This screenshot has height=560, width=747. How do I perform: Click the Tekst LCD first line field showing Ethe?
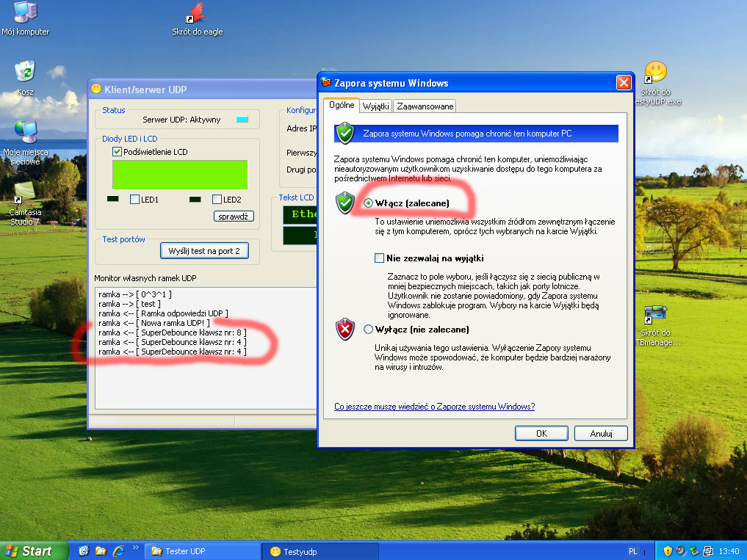(x=300, y=214)
